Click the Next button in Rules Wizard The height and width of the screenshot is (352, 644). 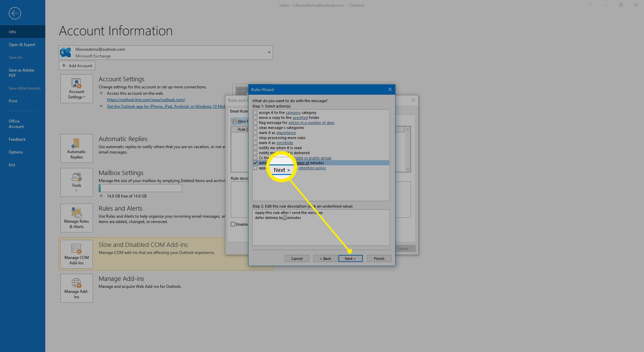coord(351,259)
